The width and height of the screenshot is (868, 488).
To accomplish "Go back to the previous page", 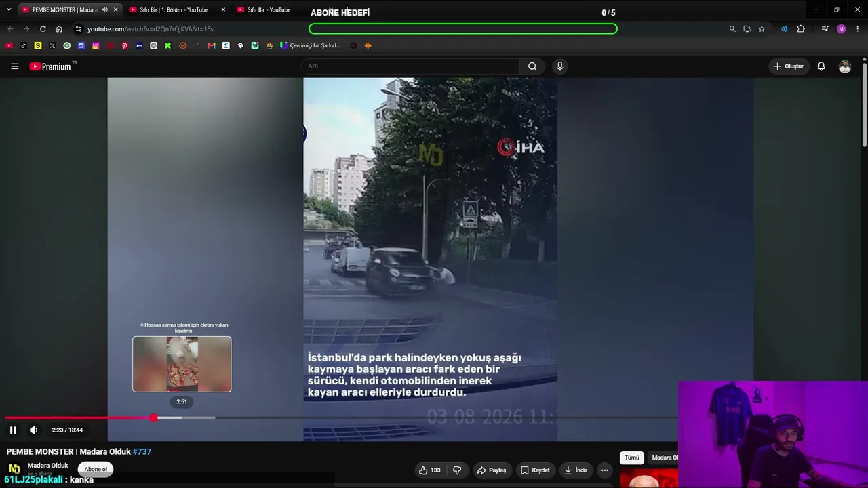I will 10,29.
